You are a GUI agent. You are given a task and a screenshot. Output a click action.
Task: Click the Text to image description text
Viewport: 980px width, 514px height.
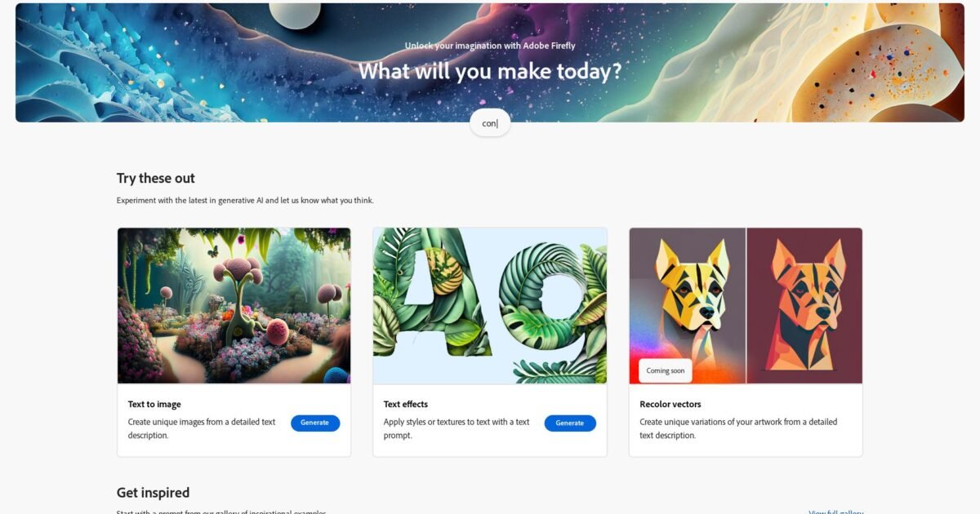(202, 428)
